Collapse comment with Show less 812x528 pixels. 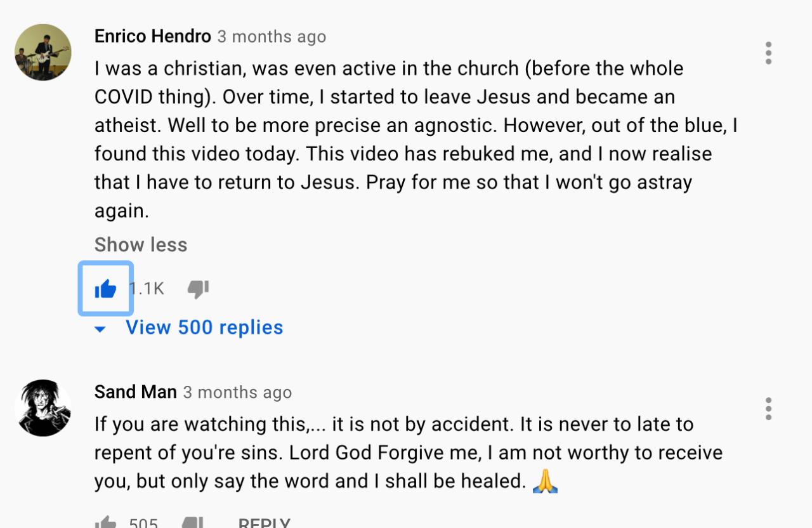(x=141, y=245)
